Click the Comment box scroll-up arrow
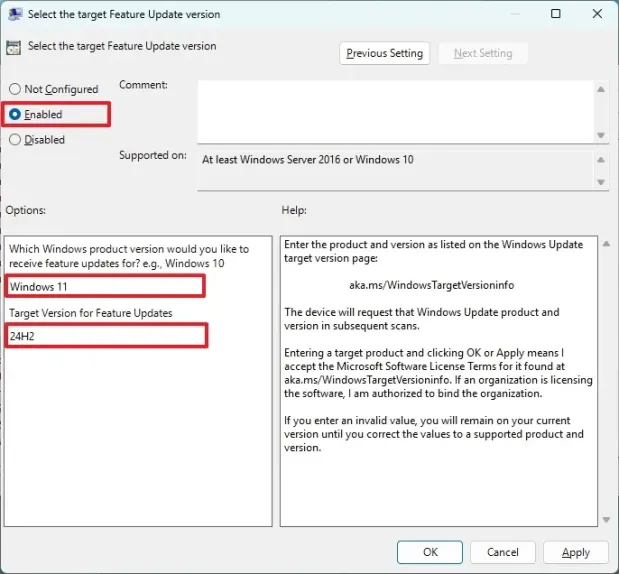619x574 pixels. (601, 89)
